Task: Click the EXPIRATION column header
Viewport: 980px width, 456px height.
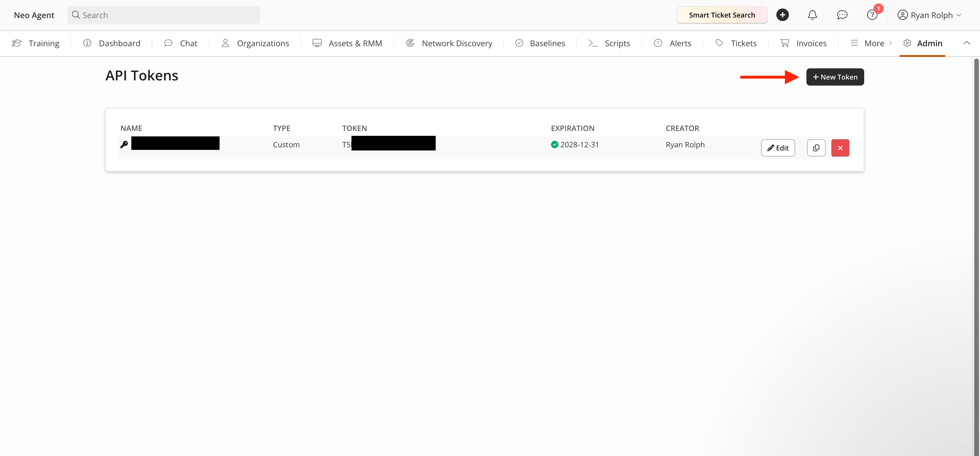Action: click(572, 128)
